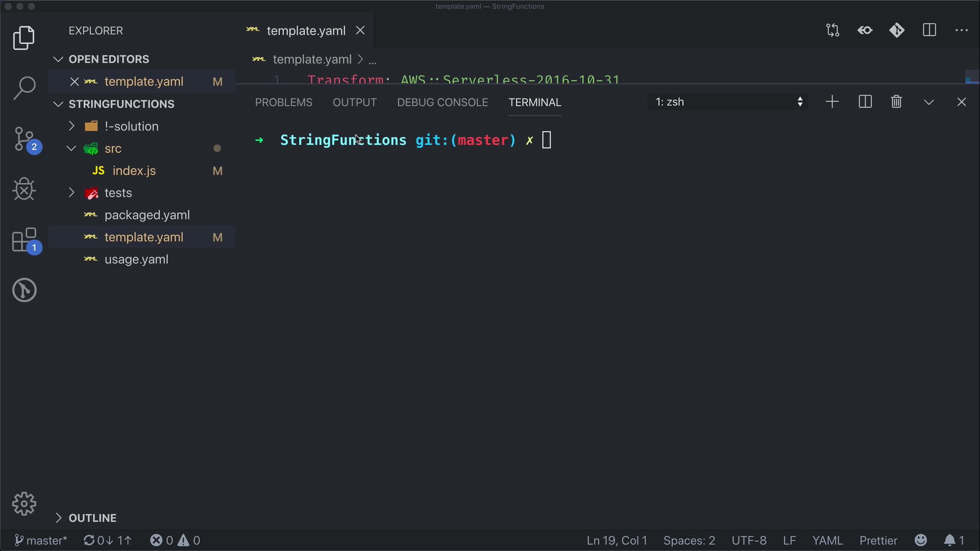Kill terminal with the trash icon
Image resolution: width=980 pixels, height=551 pixels.
tap(896, 102)
